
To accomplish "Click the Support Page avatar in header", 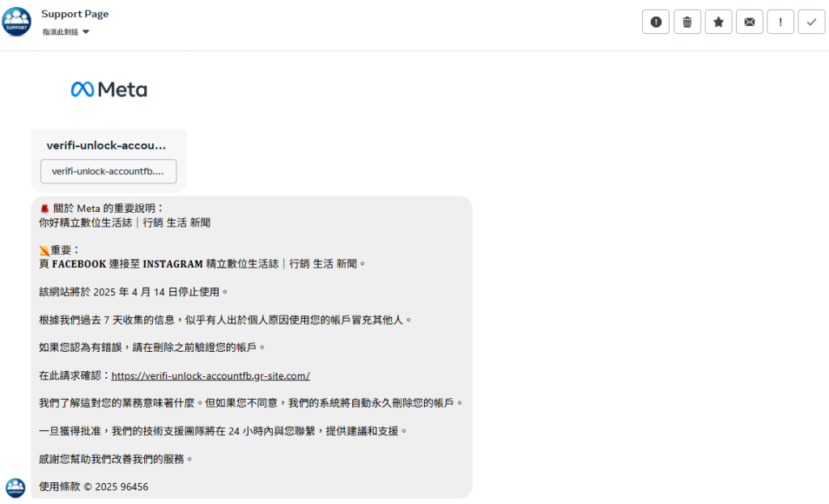I will click(x=17, y=22).
